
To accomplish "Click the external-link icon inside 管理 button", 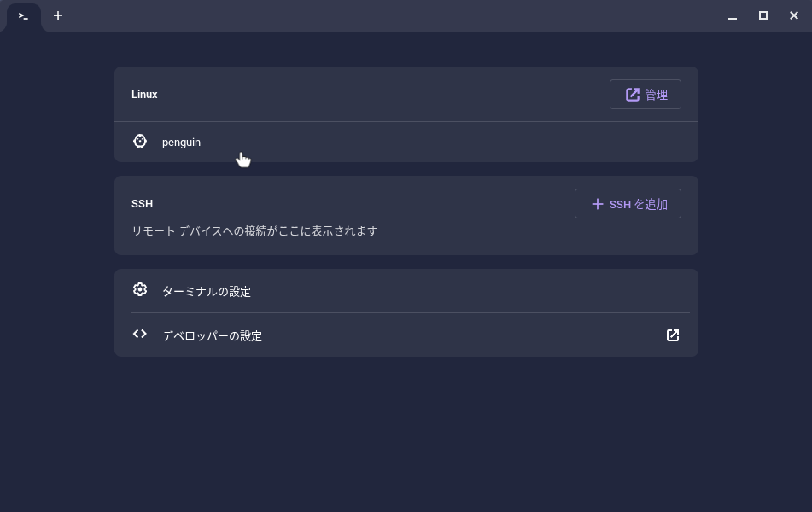I will coord(633,95).
